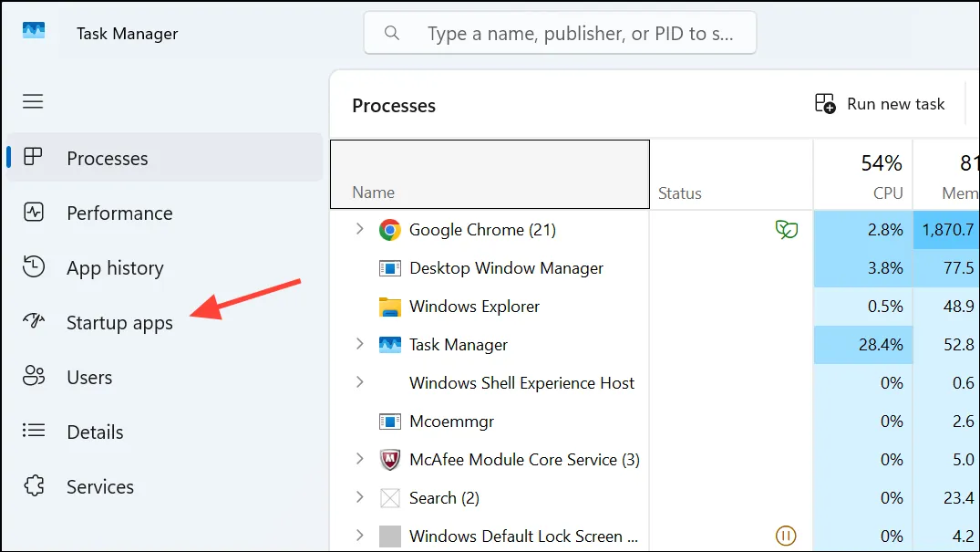980x552 pixels.
Task: Open the Services page
Action: coord(164,486)
